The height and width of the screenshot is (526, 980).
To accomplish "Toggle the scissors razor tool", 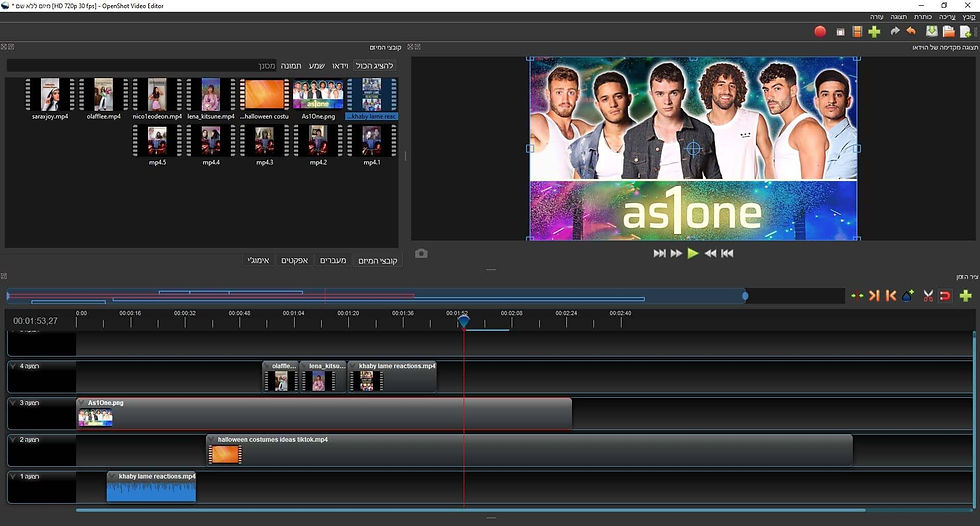I will [x=928, y=295].
